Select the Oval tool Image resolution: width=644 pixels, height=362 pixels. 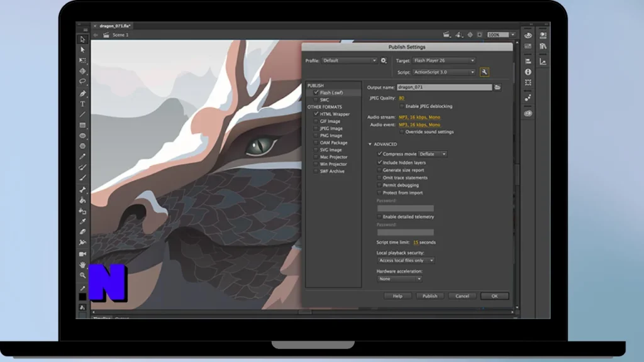(x=82, y=136)
